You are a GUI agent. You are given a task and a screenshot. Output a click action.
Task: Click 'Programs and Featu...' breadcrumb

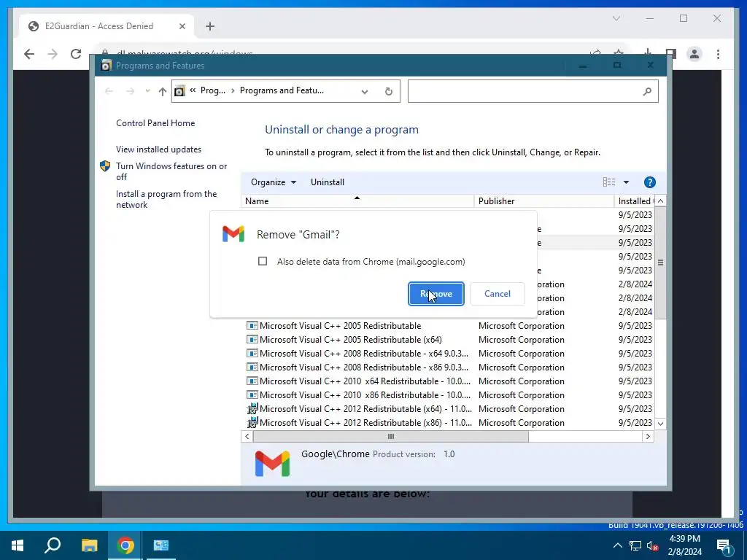[282, 90]
